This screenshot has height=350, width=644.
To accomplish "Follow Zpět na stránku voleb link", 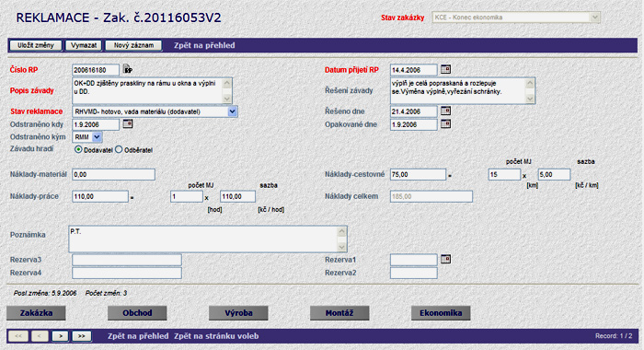I will (216, 336).
